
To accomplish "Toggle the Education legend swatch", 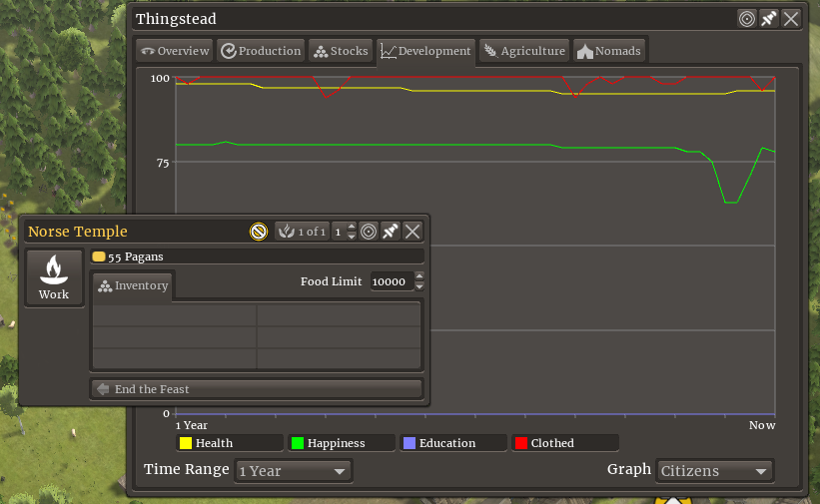I will click(x=410, y=443).
